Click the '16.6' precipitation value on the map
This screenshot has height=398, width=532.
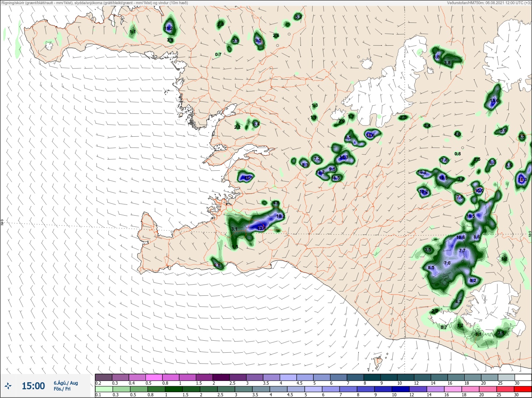[370, 135]
